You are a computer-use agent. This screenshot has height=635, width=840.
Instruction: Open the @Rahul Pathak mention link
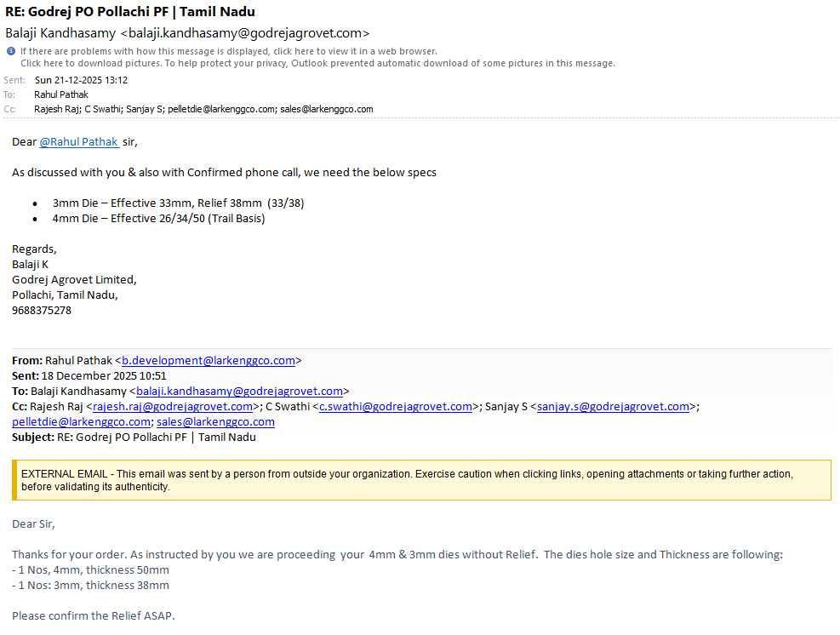[78, 142]
